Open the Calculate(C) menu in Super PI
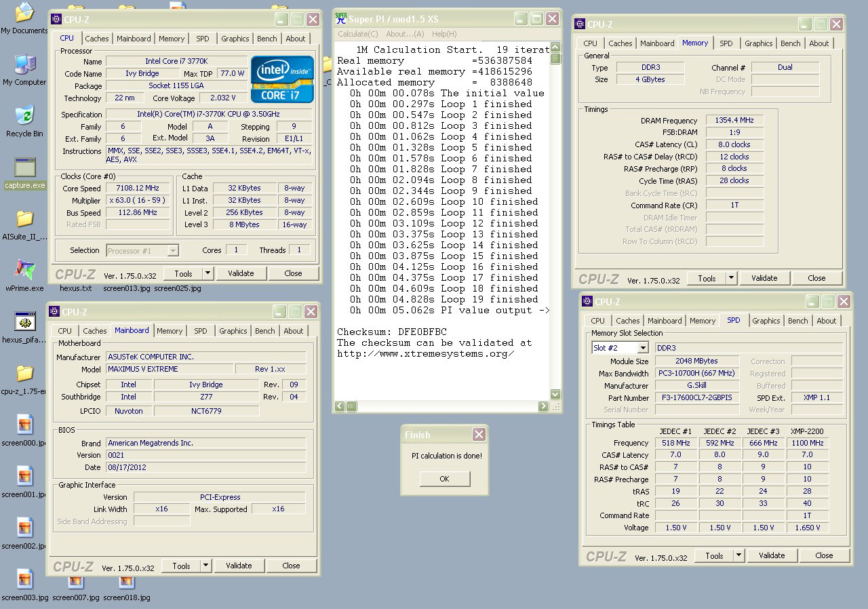This screenshot has height=609, width=868. pyautogui.click(x=357, y=34)
